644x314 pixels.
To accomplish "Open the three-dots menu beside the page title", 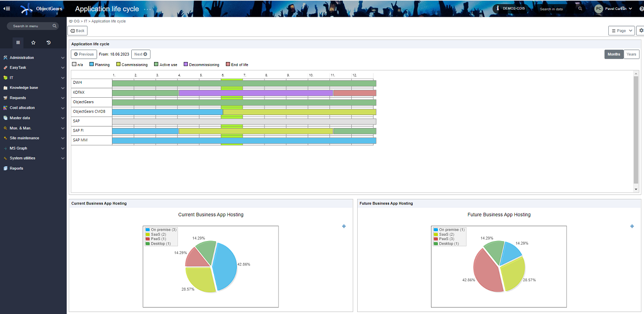I will (x=148, y=9).
